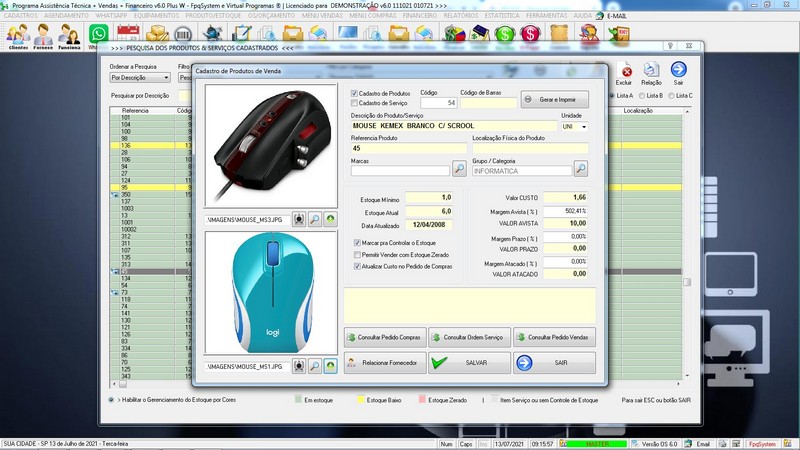The image size is (800, 450).
Task: Select the Lista B radio option
Action: (642, 95)
